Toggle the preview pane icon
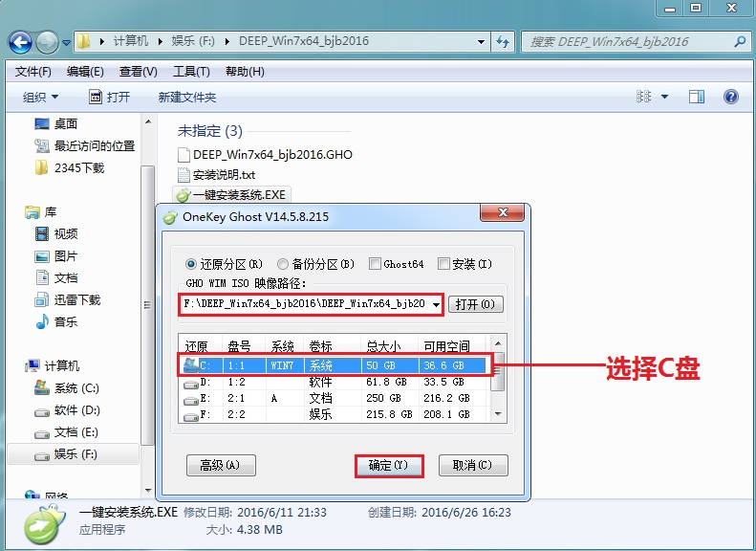The width and height of the screenshot is (756, 551). [x=697, y=97]
